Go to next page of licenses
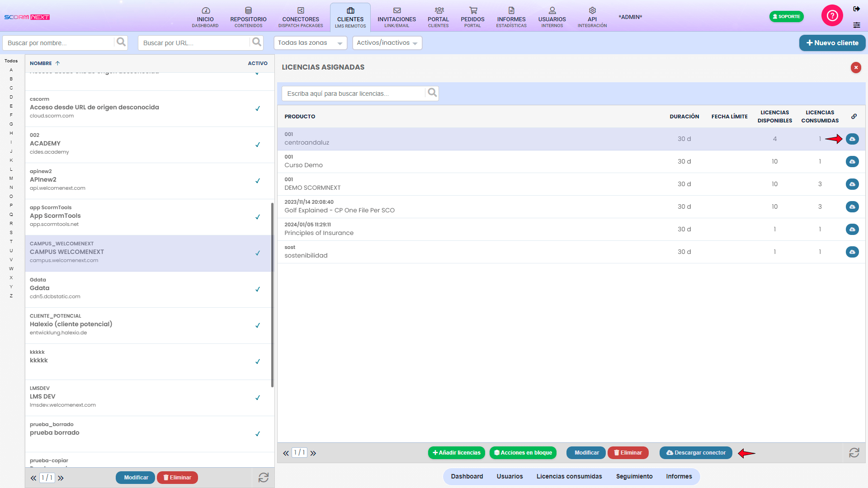868x488 pixels. [313, 453]
